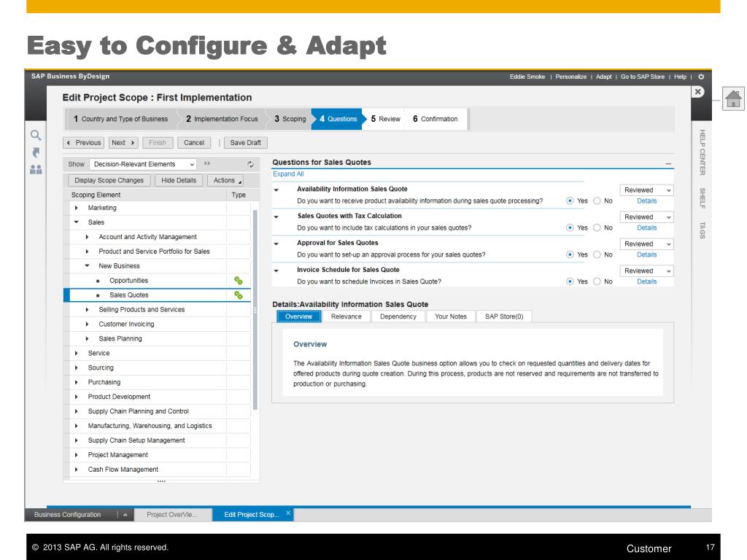Click Display Scope Changes button
This screenshot has width=747, height=560.
109,181
